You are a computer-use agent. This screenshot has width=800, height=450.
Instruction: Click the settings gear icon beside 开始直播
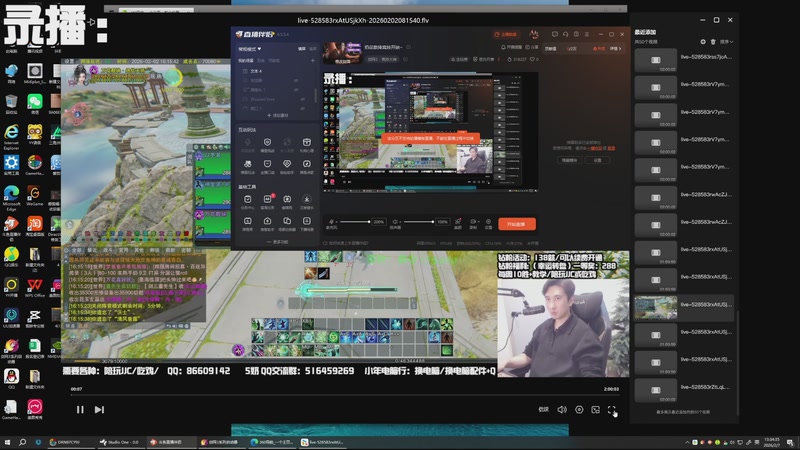coord(488,221)
